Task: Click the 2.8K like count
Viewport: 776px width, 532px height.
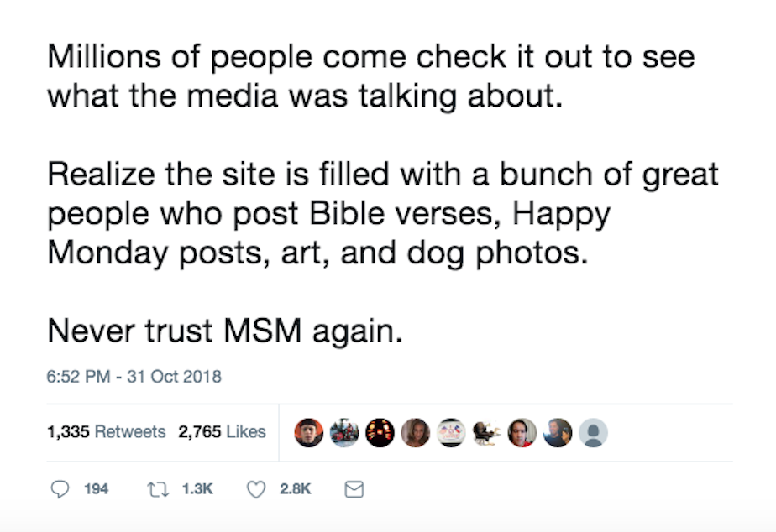Action: point(296,488)
